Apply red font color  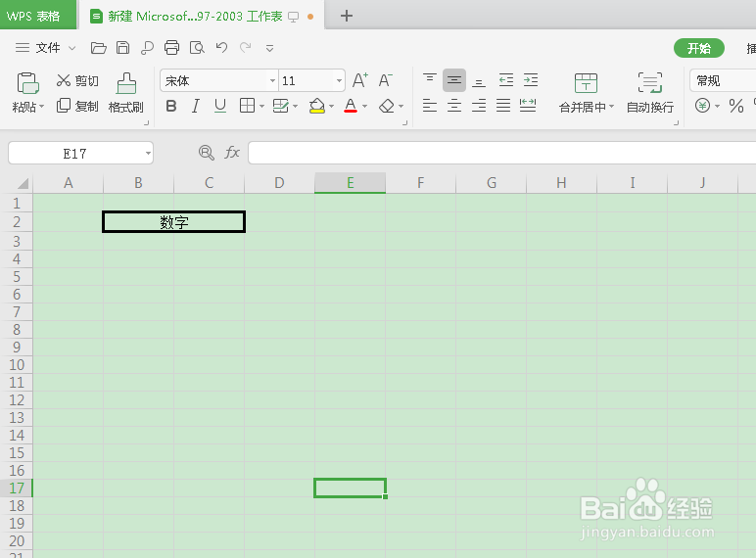pos(351,106)
